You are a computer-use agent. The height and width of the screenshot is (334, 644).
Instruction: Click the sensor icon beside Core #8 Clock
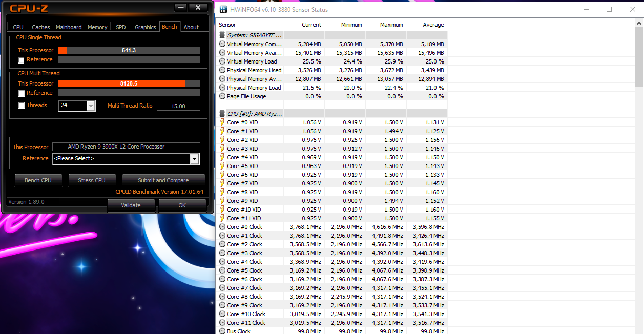[222, 297]
